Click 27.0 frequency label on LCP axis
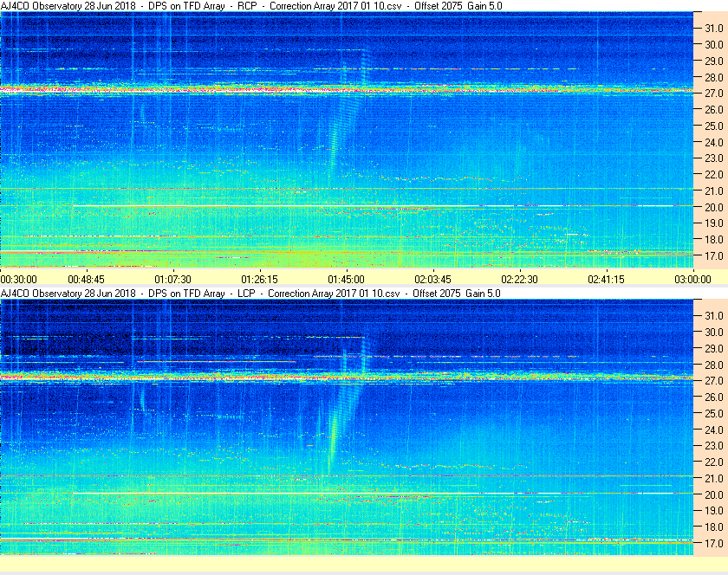Viewport: 728px width, 575px height. 714,381
